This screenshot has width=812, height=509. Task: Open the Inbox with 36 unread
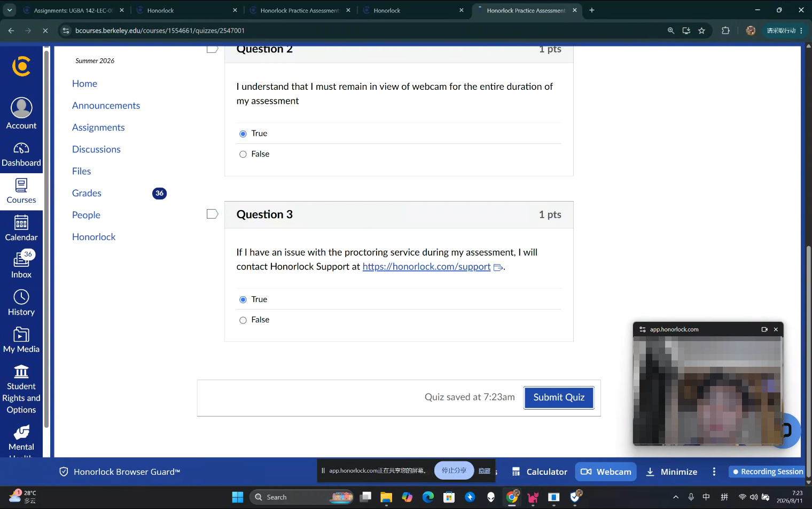(x=21, y=266)
